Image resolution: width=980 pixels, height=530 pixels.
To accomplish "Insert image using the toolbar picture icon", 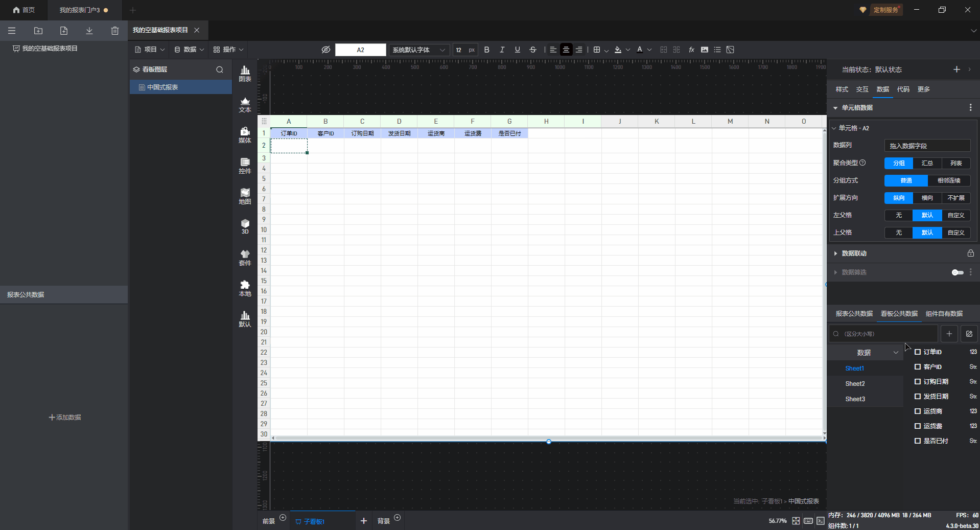I will 705,50.
